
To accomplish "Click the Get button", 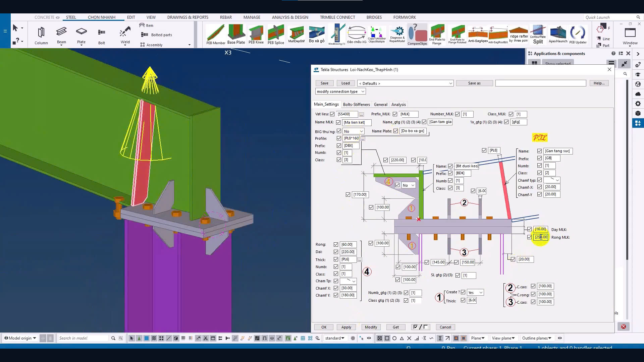I will pos(396,327).
